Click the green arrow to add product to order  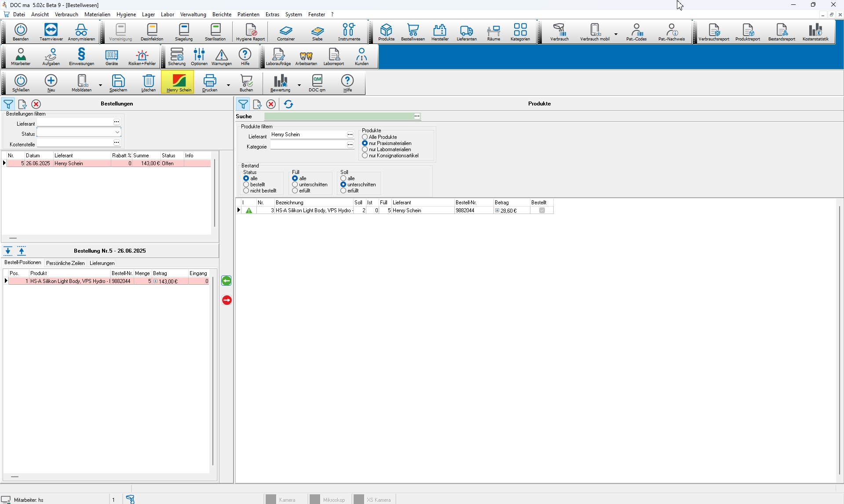click(x=227, y=281)
